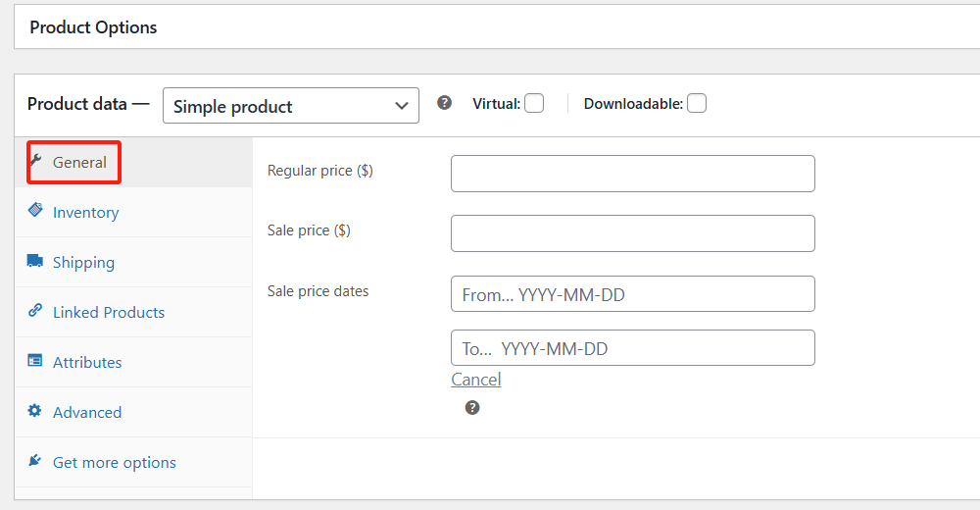
Task: Click the Advanced gear icon
Action: click(x=35, y=410)
